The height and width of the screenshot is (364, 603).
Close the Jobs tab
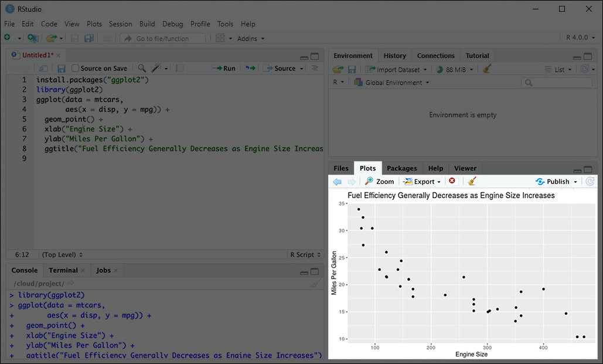(x=116, y=270)
